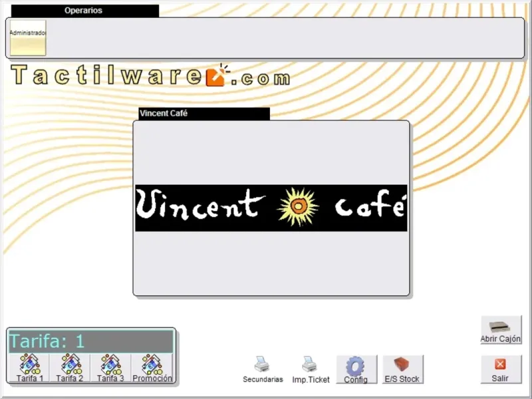Click the Vincent Café panel title
Screen dimensions: 532x399
tap(204, 113)
